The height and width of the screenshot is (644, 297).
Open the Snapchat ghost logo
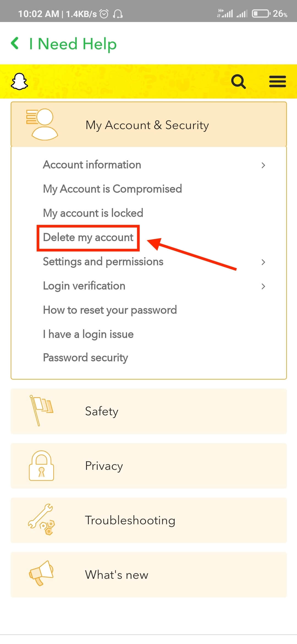click(x=19, y=81)
